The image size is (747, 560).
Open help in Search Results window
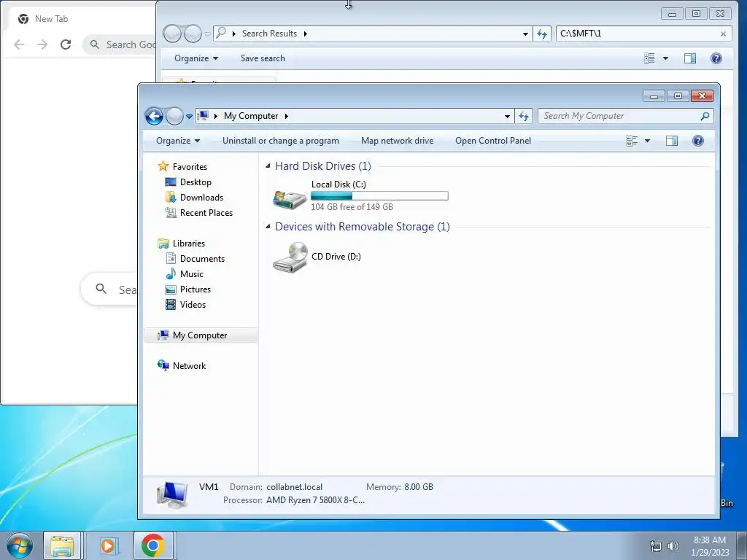pyautogui.click(x=716, y=58)
